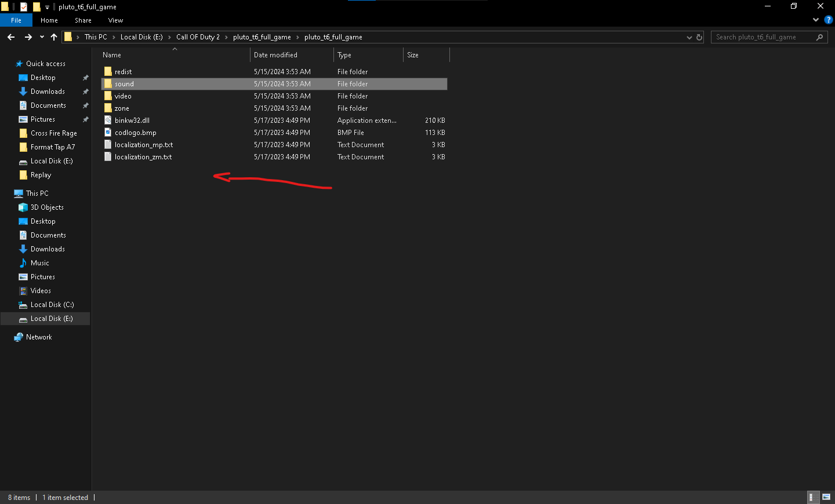Image resolution: width=835 pixels, height=504 pixels.
Task: Open Videos under This PC
Action: tap(41, 291)
